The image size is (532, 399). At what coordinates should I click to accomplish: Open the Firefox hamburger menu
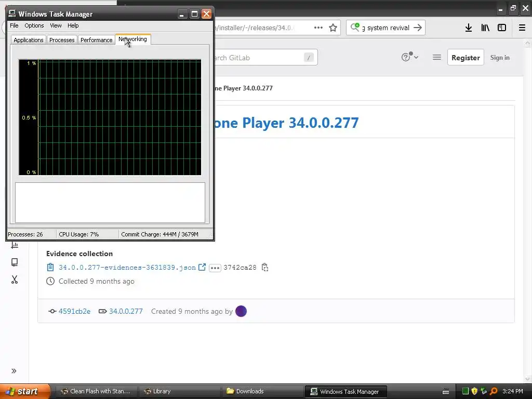[x=522, y=28]
